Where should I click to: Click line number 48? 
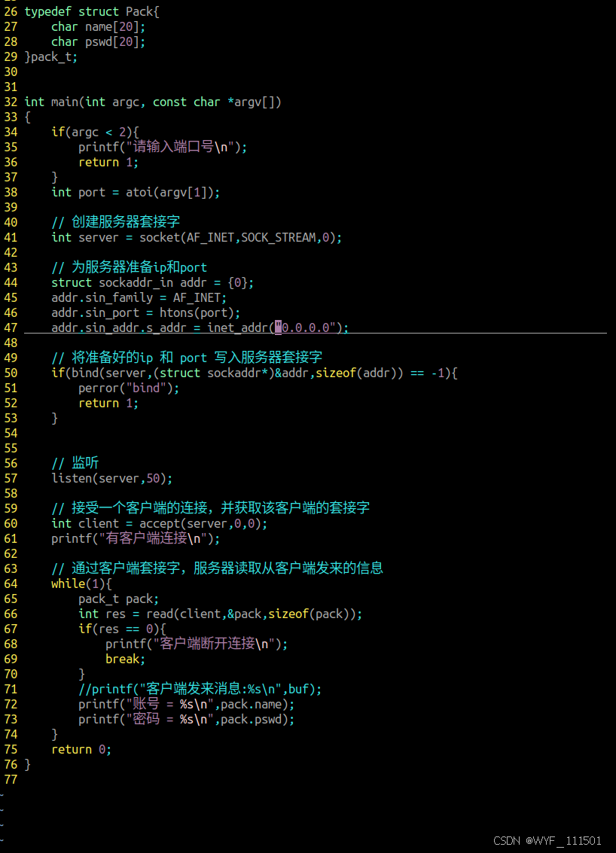point(11,343)
